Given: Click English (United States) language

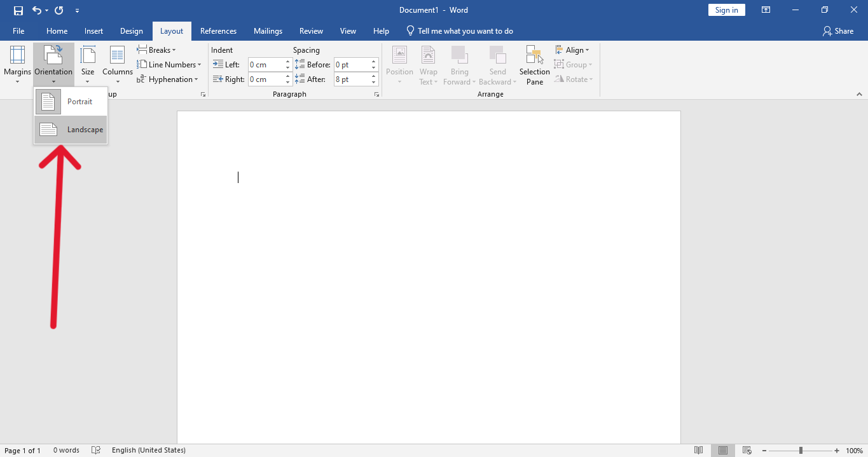Looking at the screenshot, I should tap(149, 450).
